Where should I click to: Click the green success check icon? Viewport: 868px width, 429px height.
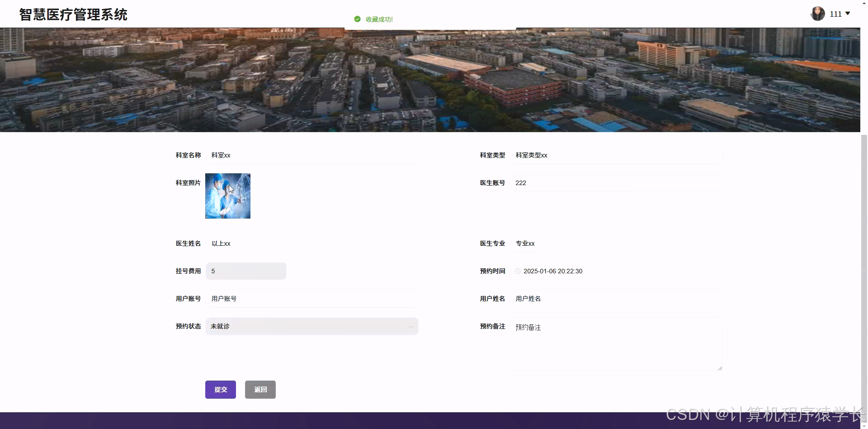pyautogui.click(x=357, y=19)
